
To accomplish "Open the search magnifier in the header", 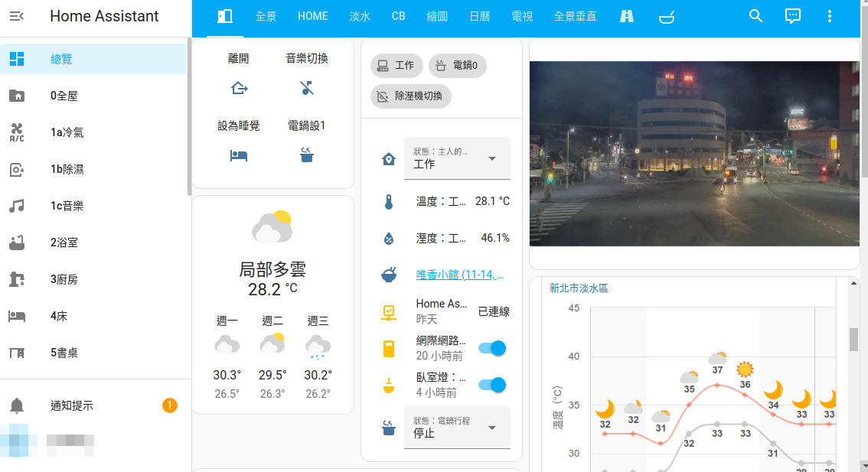I will (x=755, y=16).
